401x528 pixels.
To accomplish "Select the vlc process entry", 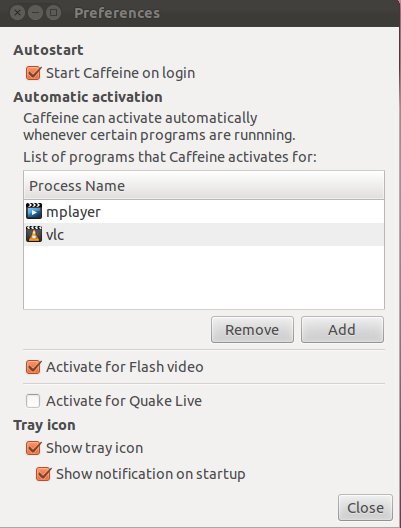I will pyautogui.click(x=204, y=235).
